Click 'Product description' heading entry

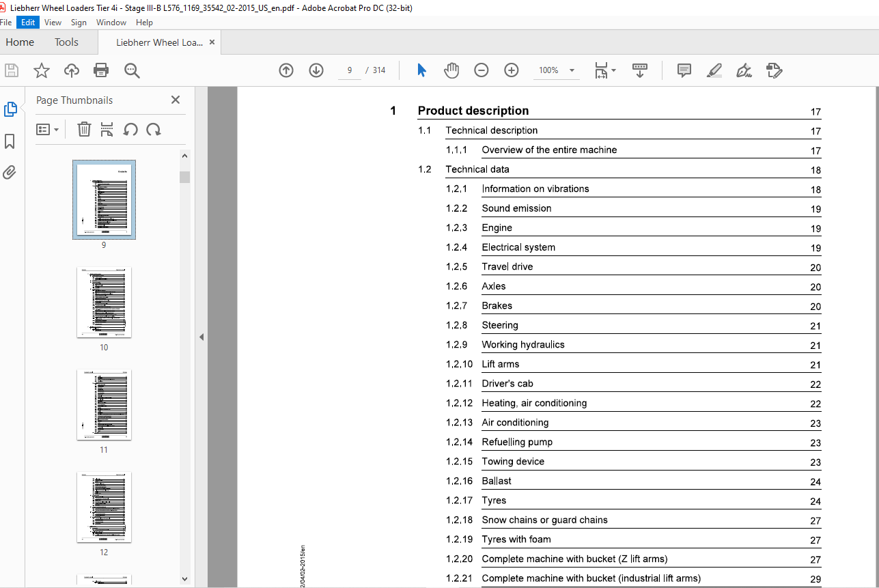[473, 111]
